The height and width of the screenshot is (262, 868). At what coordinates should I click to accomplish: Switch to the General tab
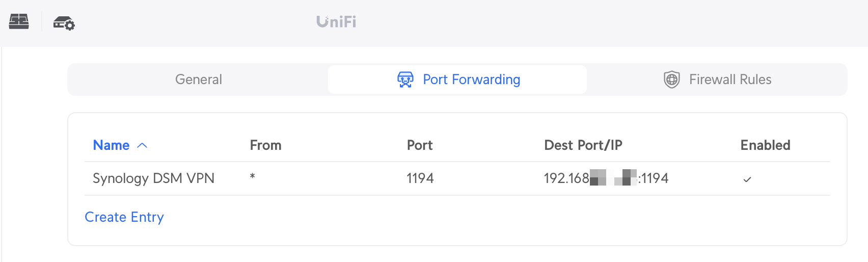click(198, 80)
